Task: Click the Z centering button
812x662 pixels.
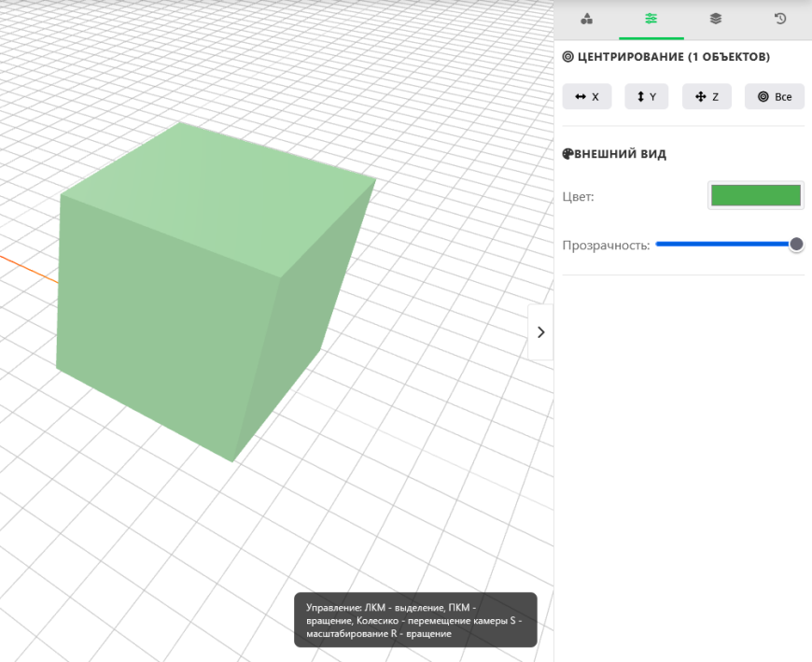Action: pyautogui.click(x=707, y=96)
